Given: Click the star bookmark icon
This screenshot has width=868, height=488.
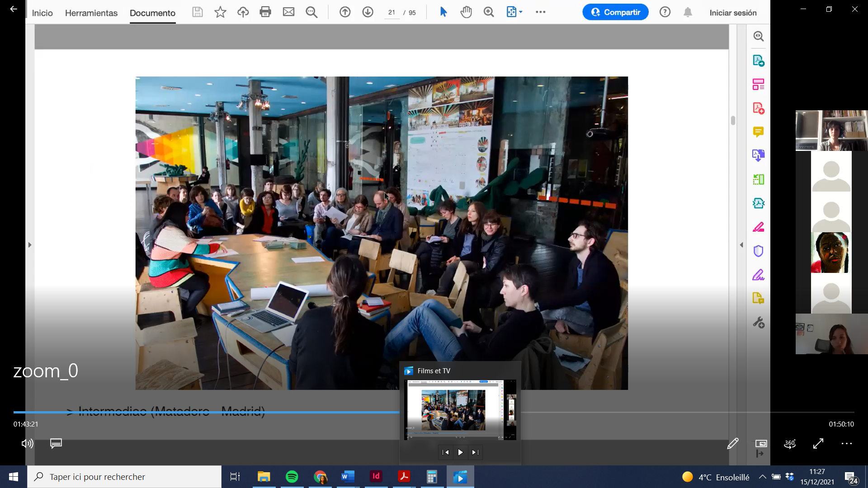Looking at the screenshot, I should click(220, 12).
